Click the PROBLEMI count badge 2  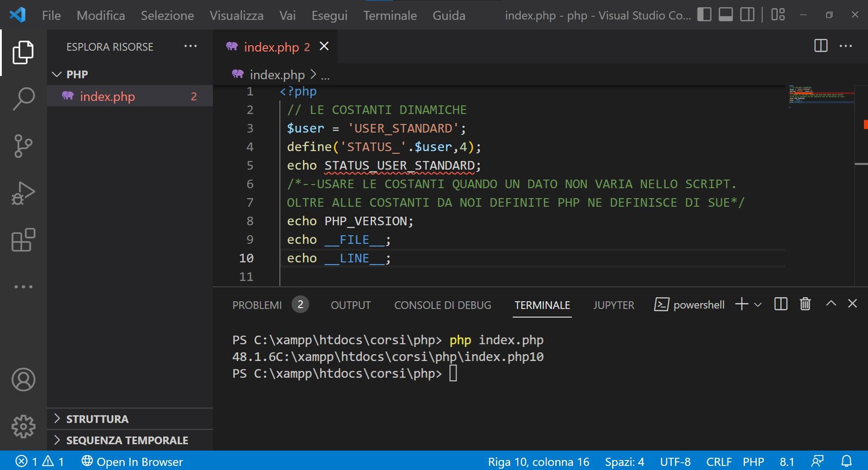[x=300, y=304]
